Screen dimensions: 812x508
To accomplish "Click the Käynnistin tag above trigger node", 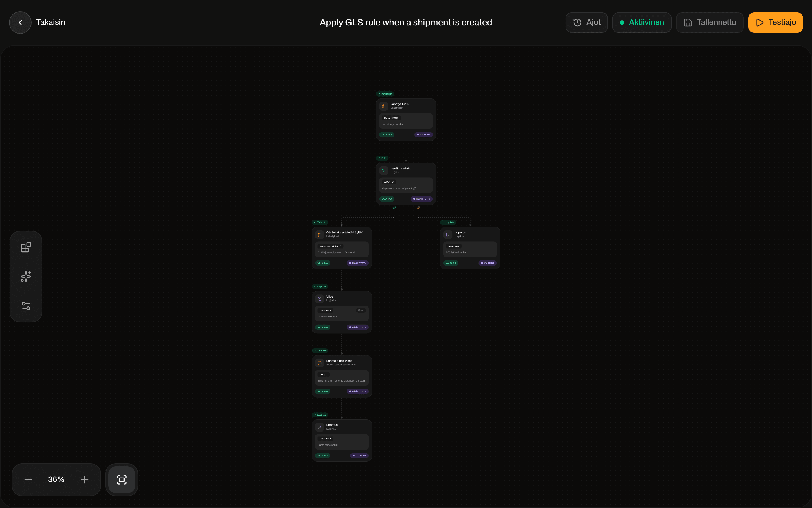I will pos(385,94).
